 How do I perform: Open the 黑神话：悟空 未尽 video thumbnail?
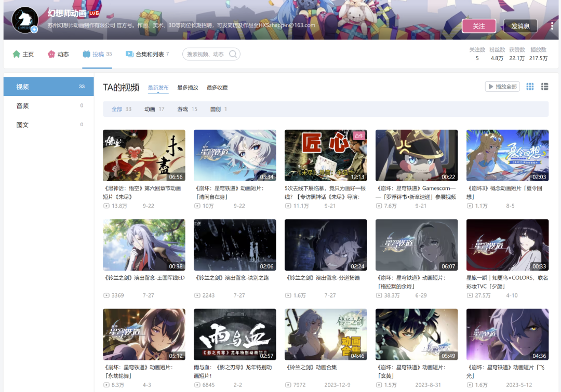coord(144,156)
